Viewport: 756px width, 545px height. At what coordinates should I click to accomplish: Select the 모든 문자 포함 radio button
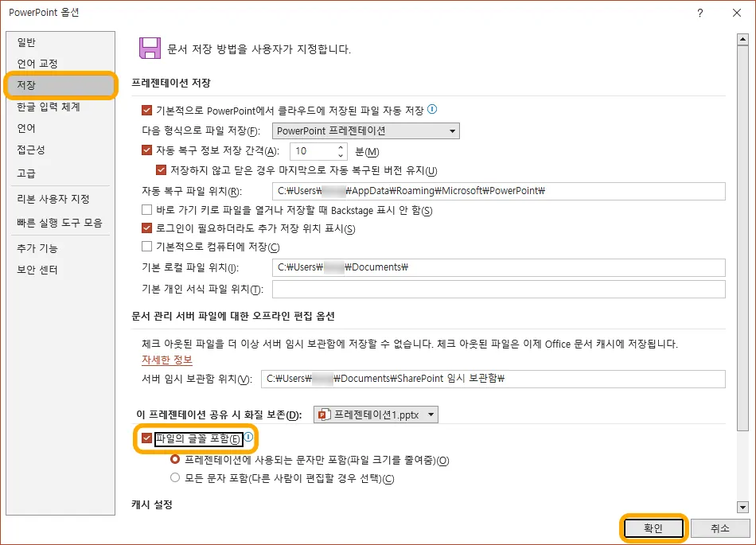click(175, 476)
